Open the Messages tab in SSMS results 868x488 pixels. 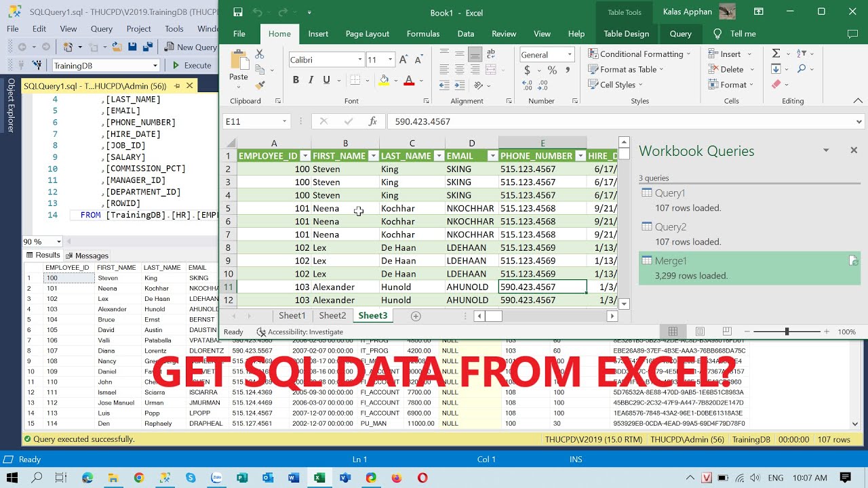[87, 256]
